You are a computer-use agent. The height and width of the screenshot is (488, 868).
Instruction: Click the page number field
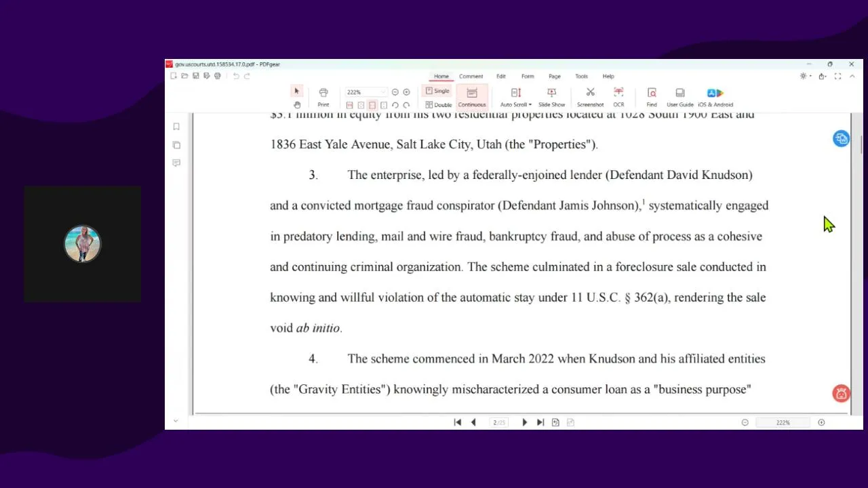tap(499, 422)
